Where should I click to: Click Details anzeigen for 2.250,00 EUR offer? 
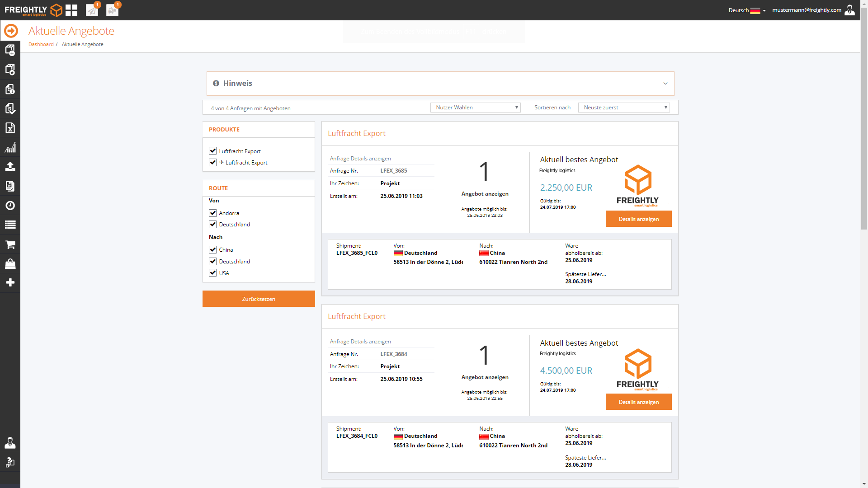click(638, 219)
